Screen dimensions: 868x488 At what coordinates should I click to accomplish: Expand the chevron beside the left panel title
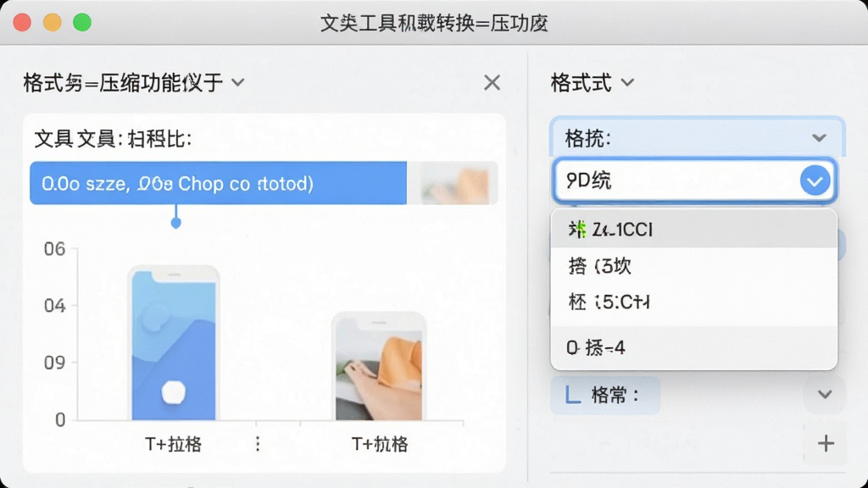[238, 83]
